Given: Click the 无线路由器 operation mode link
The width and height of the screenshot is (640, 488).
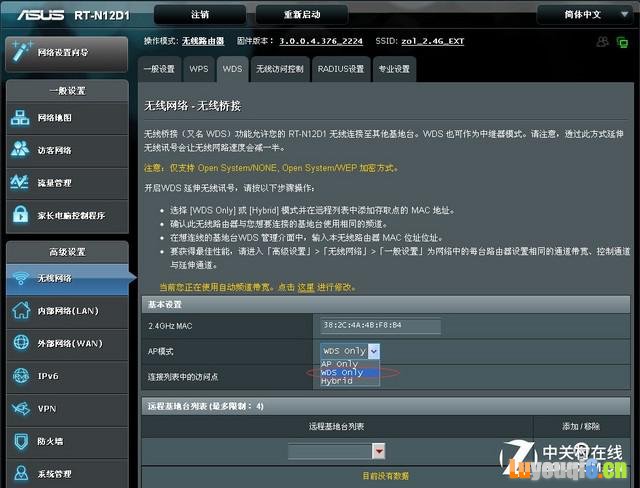Looking at the screenshot, I should click(203, 41).
